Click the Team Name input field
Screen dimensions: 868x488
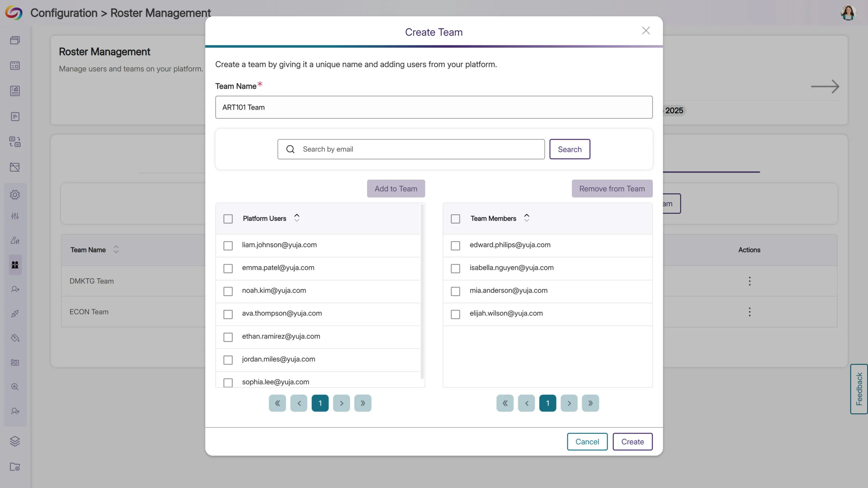pos(434,107)
